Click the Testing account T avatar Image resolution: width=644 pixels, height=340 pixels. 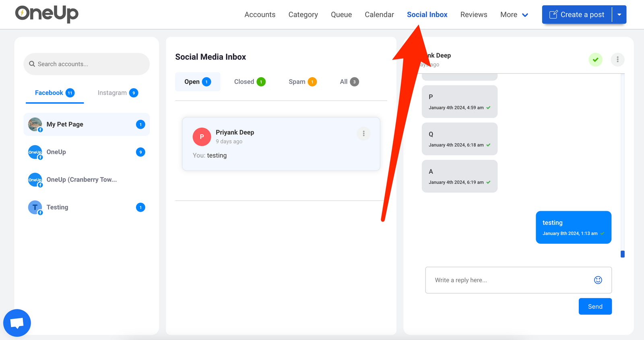point(35,207)
